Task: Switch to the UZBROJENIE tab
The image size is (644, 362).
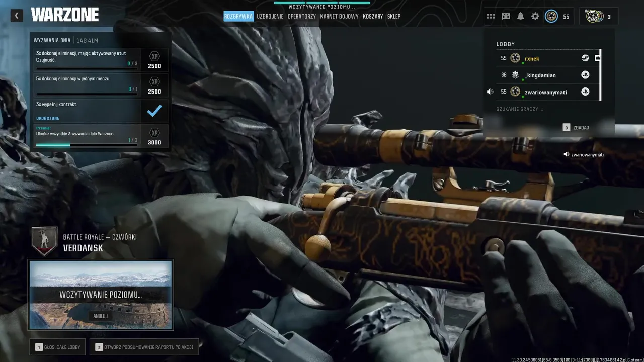Action: point(270,16)
